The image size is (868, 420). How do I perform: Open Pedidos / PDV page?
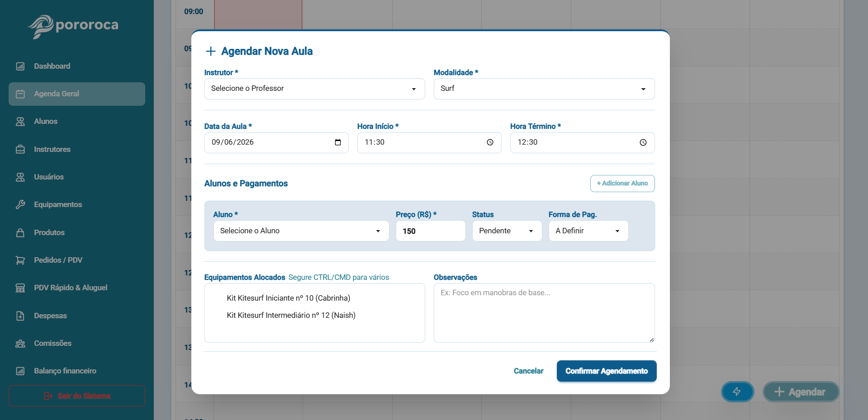pos(77,260)
